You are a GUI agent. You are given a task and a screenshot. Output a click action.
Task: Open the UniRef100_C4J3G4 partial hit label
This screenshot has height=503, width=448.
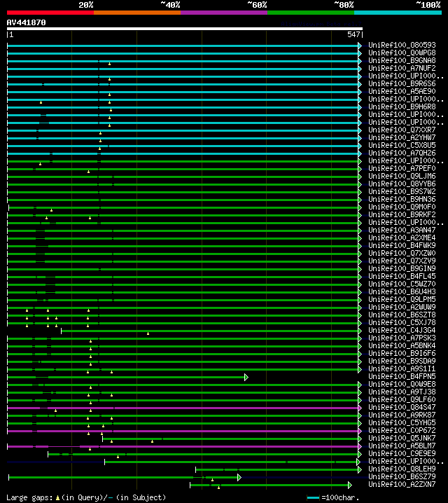point(402,330)
